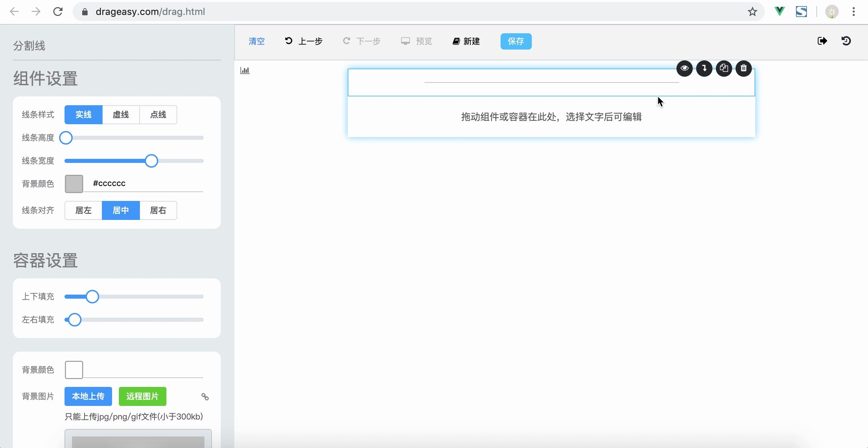Screen dimensions: 868x448
Task: Click the 本地上传 local upload button
Action: point(88,396)
